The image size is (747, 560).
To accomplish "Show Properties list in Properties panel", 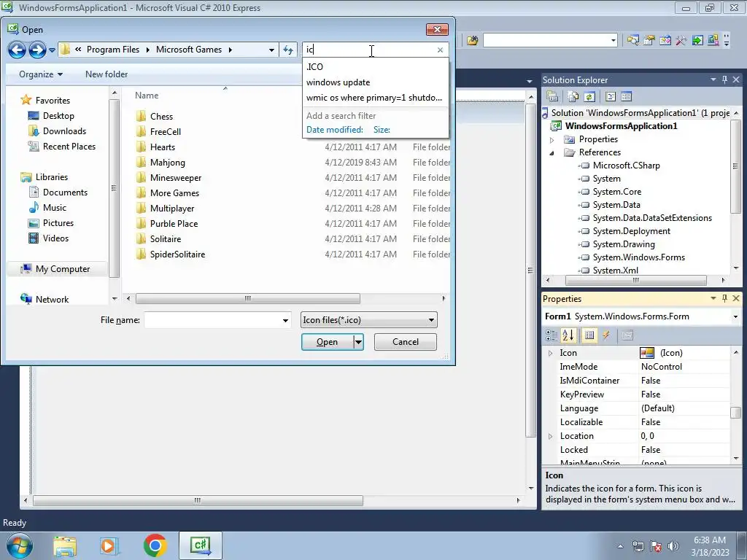I will 589,335.
